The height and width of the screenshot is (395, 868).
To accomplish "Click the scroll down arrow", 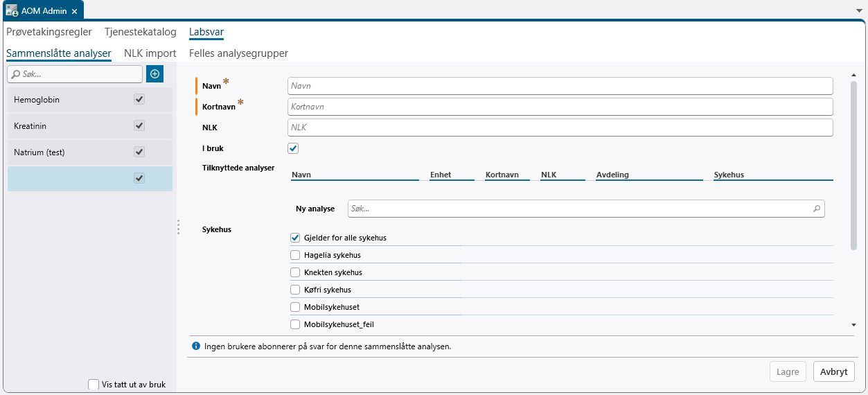I will 853,324.
